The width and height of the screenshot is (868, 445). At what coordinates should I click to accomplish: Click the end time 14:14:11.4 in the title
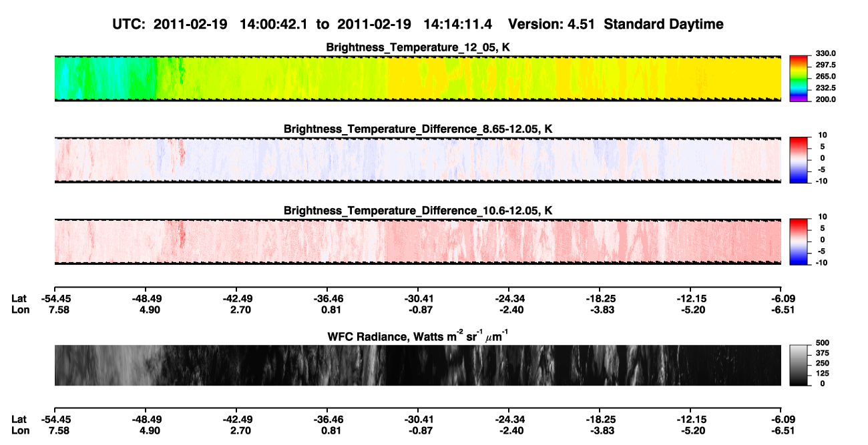click(x=457, y=24)
